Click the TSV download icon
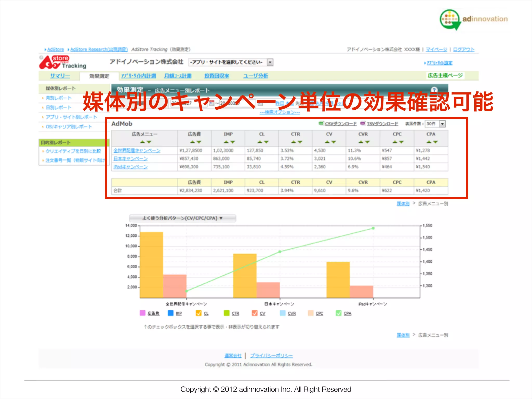Image resolution: width=532 pixels, height=399 pixels. pyautogui.click(x=363, y=123)
